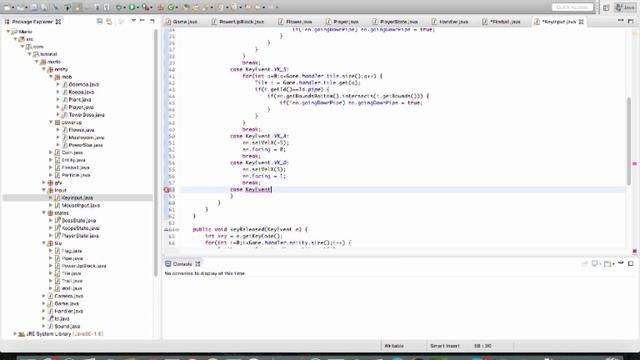640x360 pixels.
Task: Minimize the editor area
Action: click(621, 21)
